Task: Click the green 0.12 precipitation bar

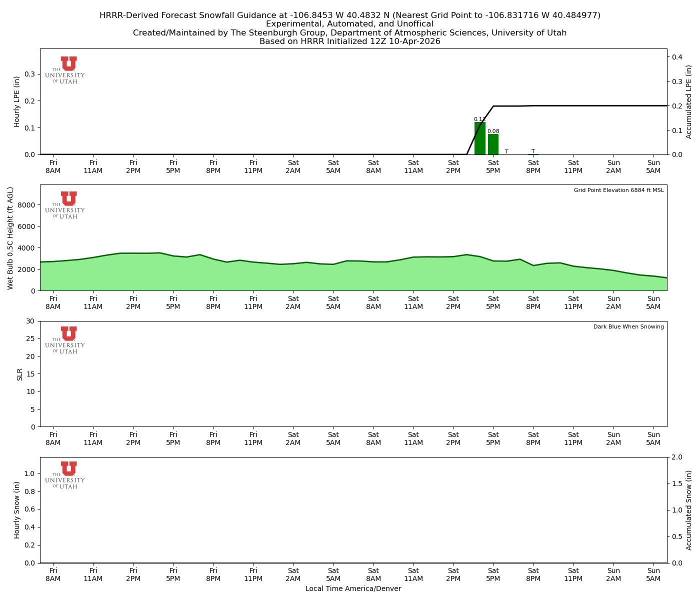Action: [479, 137]
